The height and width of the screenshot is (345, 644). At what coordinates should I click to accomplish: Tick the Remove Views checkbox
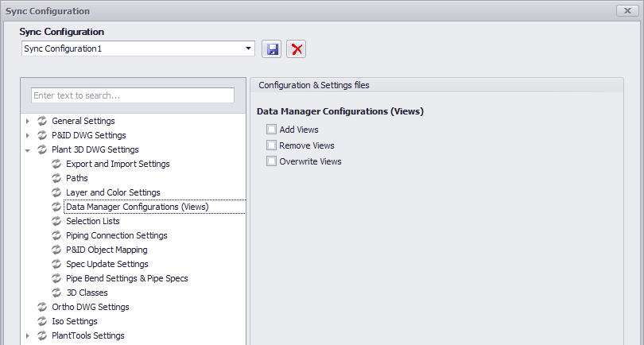click(x=271, y=145)
